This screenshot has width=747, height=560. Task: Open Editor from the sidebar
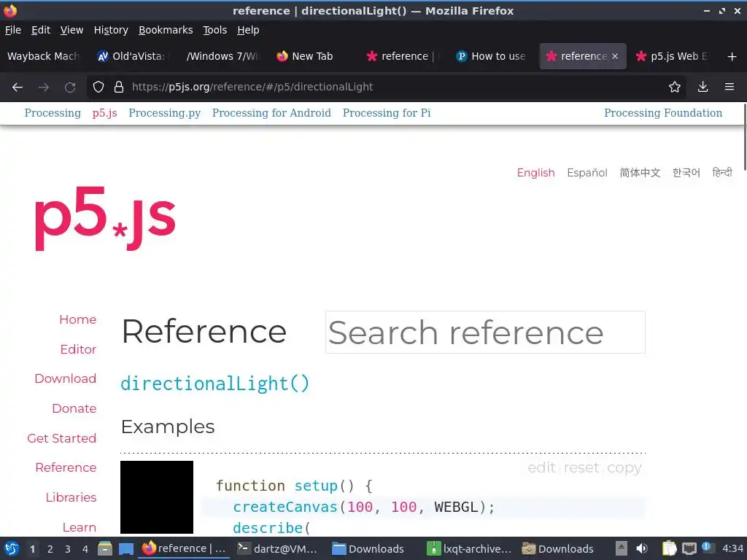[78, 349]
